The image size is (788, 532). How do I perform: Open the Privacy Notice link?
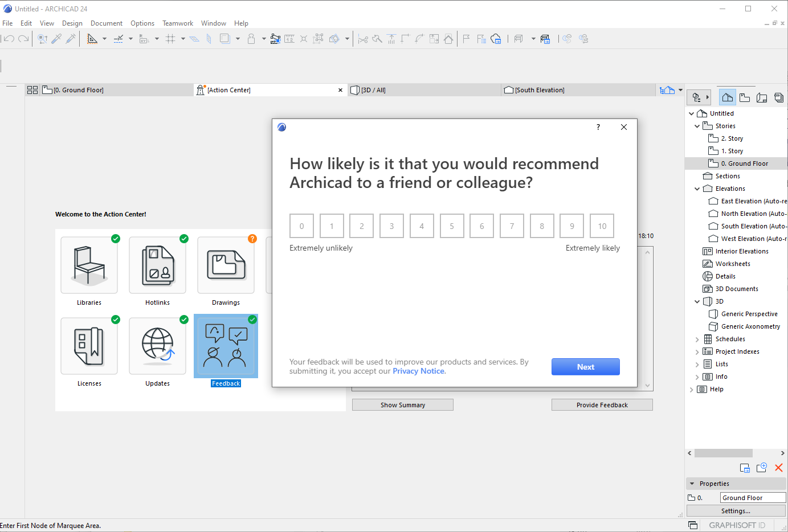pos(418,371)
